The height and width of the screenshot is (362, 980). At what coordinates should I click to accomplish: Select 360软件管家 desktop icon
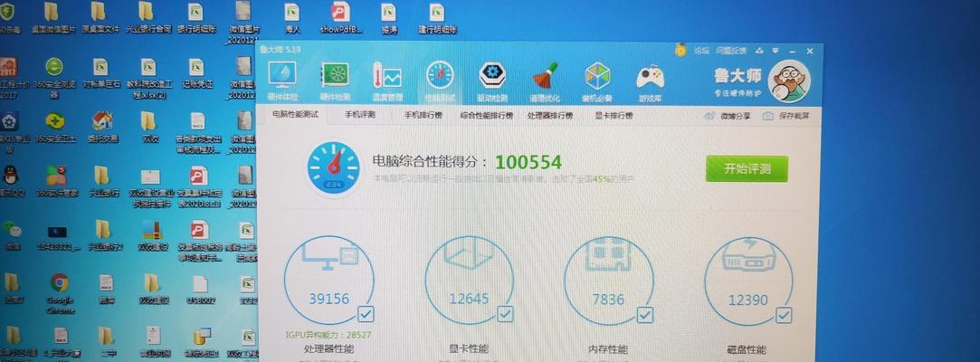pos(56,181)
